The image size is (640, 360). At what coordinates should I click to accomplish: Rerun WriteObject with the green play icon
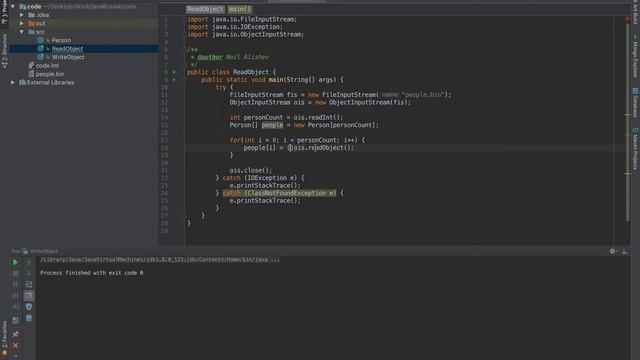coord(15,262)
